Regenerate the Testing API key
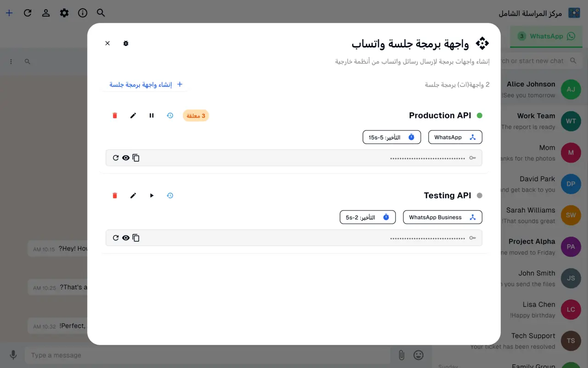The height and width of the screenshot is (368, 588). point(116,238)
